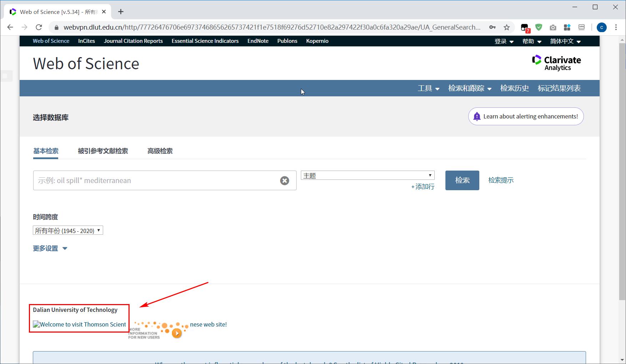Play the new users information video
Image resolution: width=626 pixels, height=364 pixels.
click(x=177, y=333)
